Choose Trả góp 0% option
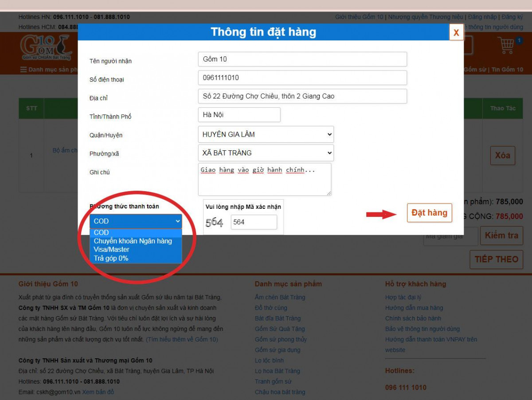This screenshot has width=532, height=400. click(x=111, y=258)
